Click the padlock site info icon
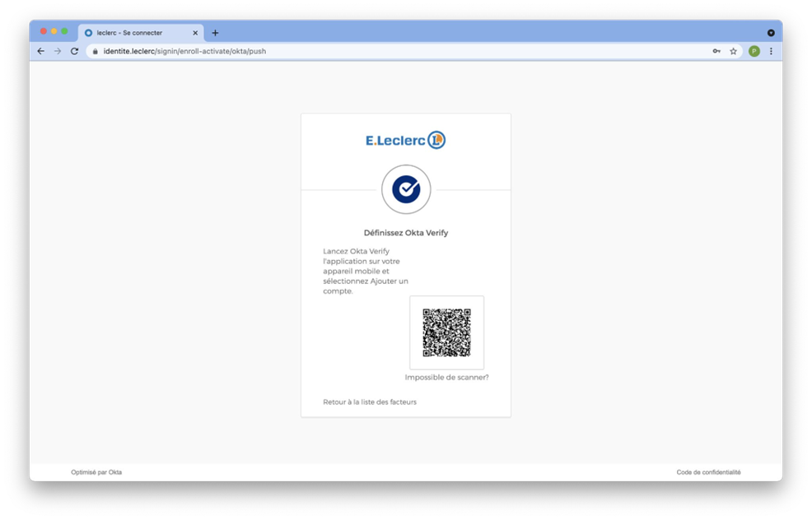The height and width of the screenshot is (520, 812). [x=96, y=51]
